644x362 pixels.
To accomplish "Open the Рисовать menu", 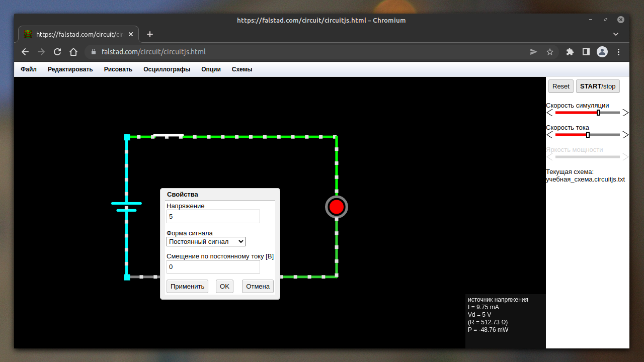I will coord(118,69).
